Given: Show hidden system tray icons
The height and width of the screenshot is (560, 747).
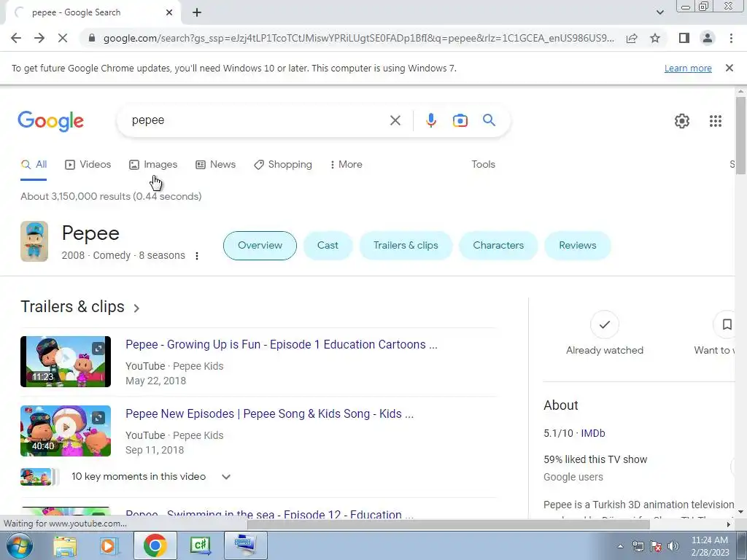Looking at the screenshot, I should [620, 547].
